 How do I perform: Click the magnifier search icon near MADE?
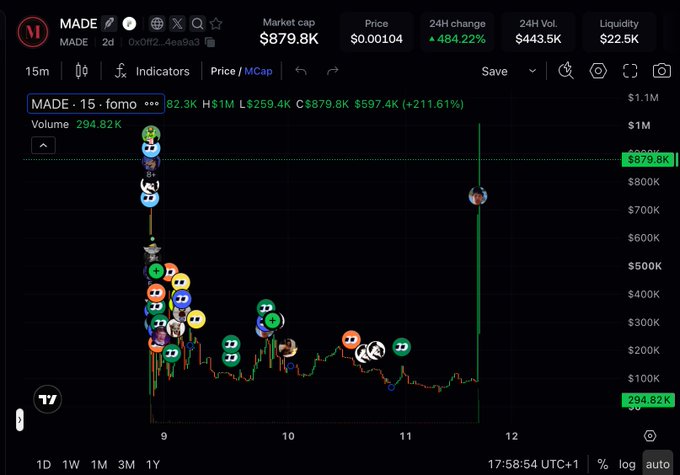tap(197, 23)
